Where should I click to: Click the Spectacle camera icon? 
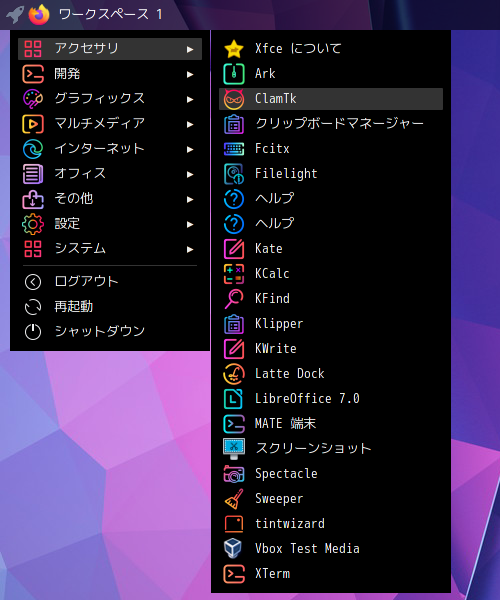[234, 474]
